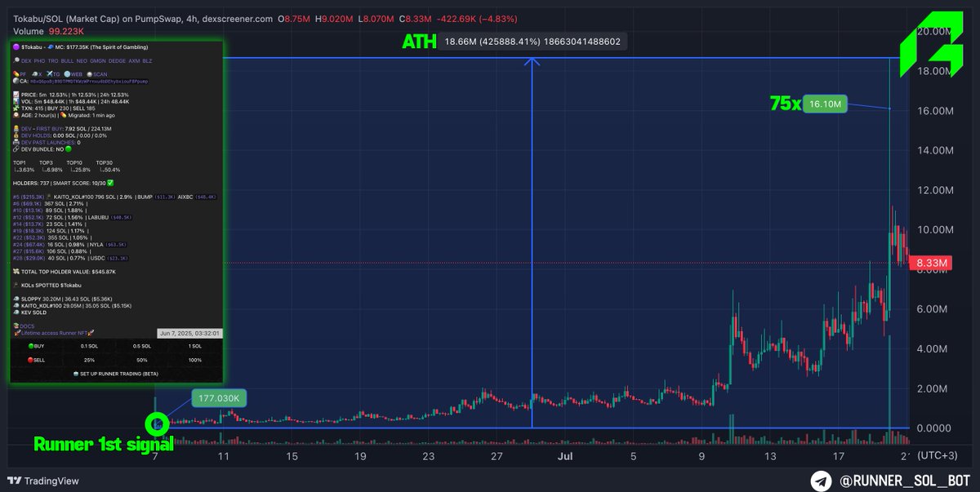The width and height of the screenshot is (980, 492).
Task: Open holder #27 ($15.6K) link
Action: [28, 251]
